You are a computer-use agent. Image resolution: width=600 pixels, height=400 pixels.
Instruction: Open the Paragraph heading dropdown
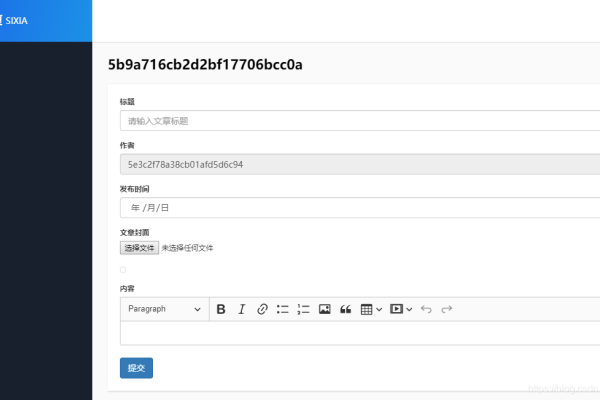click(x=165, y=309)
